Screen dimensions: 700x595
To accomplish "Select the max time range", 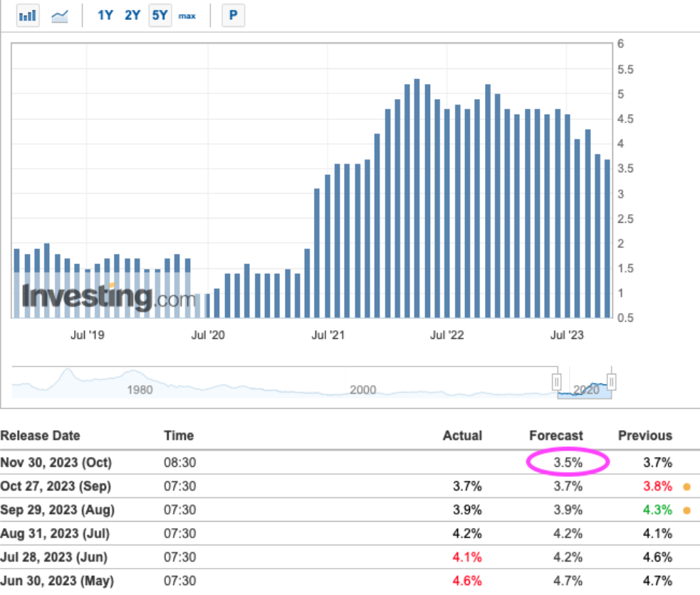I will pos(187,16).
